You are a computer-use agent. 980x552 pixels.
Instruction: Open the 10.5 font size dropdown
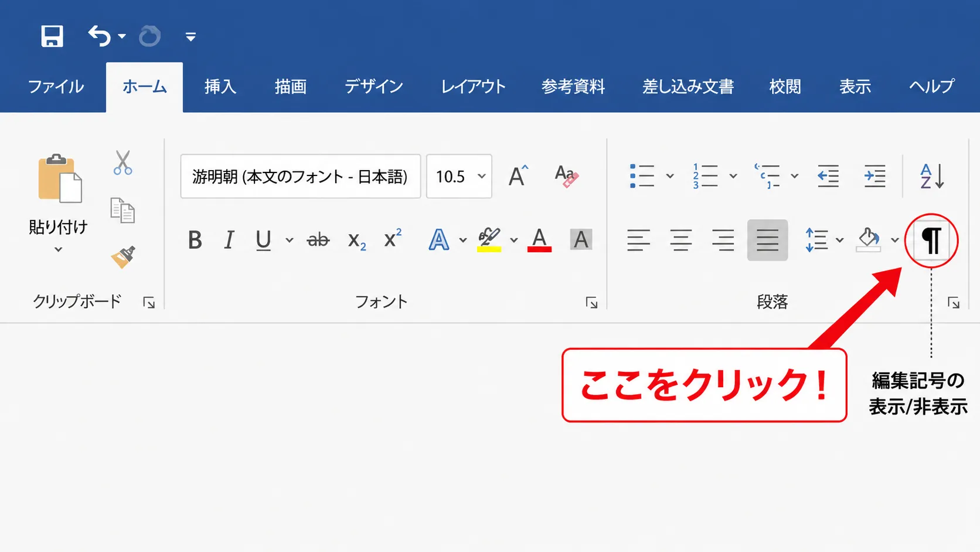[482, 176]
